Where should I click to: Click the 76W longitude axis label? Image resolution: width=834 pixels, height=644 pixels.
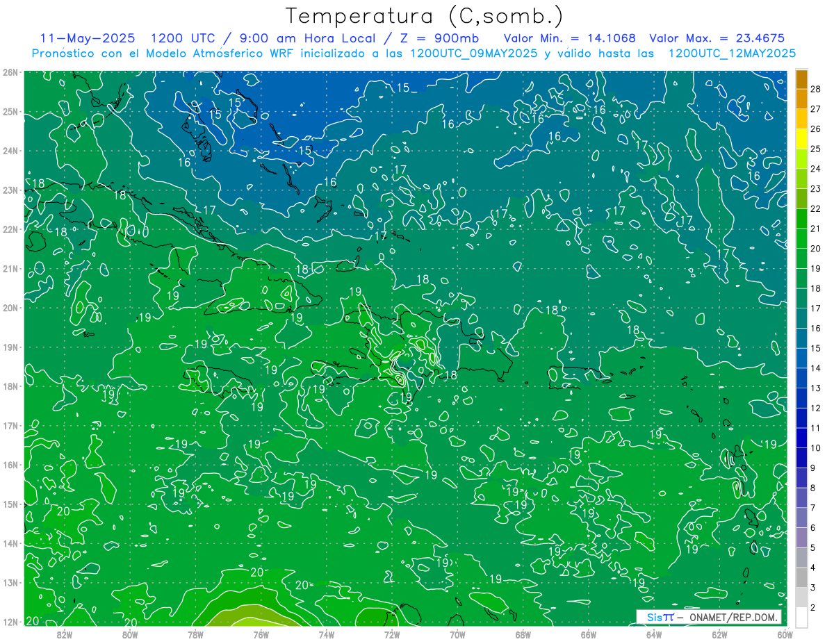pyautogui.click(x=261, y=634)
